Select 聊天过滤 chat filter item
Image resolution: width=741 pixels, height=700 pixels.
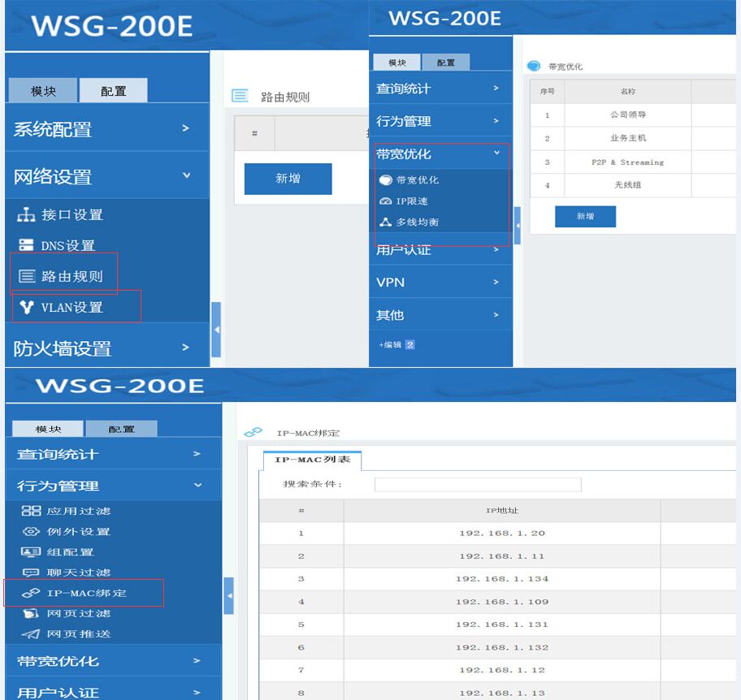click(x=78, y=573)
